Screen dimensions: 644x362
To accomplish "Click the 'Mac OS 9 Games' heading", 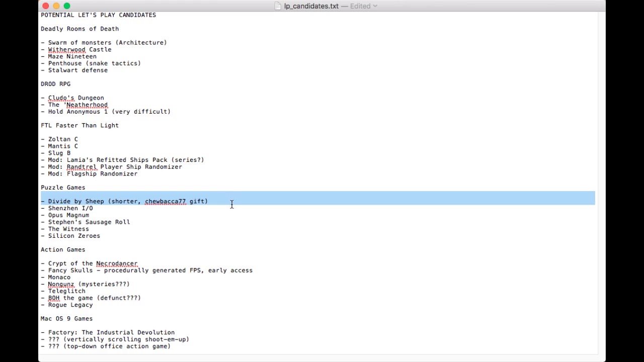I will (66, 319).
